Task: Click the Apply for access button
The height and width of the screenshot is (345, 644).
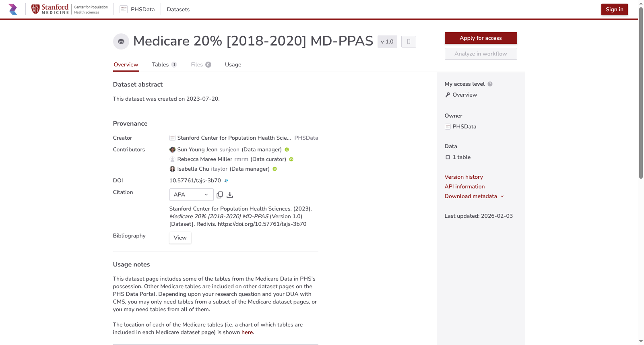Action: pyautogui.click(x=481, y=38)
